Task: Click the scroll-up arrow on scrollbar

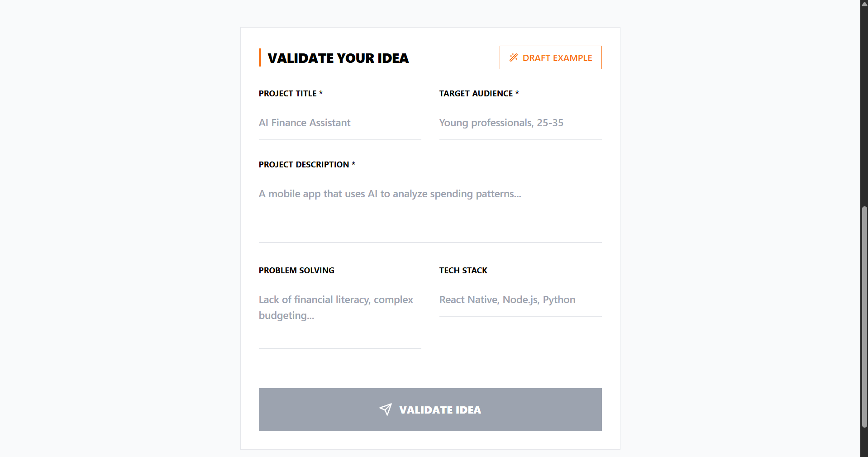Action: pyautogui.click(x=864, y=4)
